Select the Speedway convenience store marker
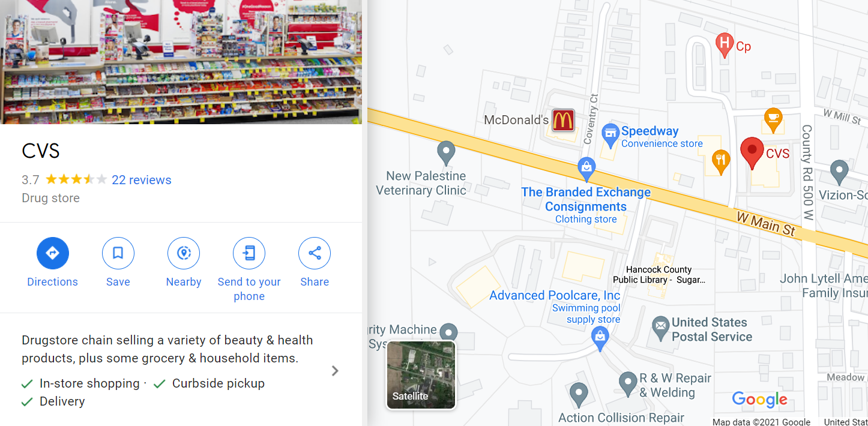 pyautogui.click(x=610, y=136)
